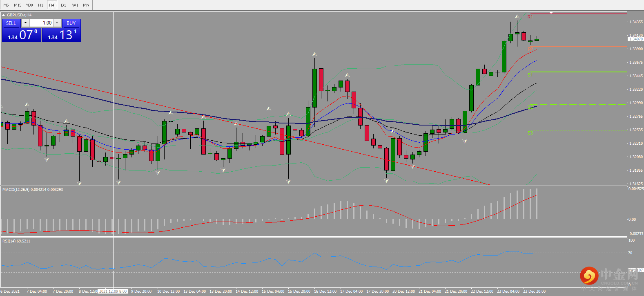Click the MACD(12,26,9) indicator label
644x296 pixels.
point(33,189)
